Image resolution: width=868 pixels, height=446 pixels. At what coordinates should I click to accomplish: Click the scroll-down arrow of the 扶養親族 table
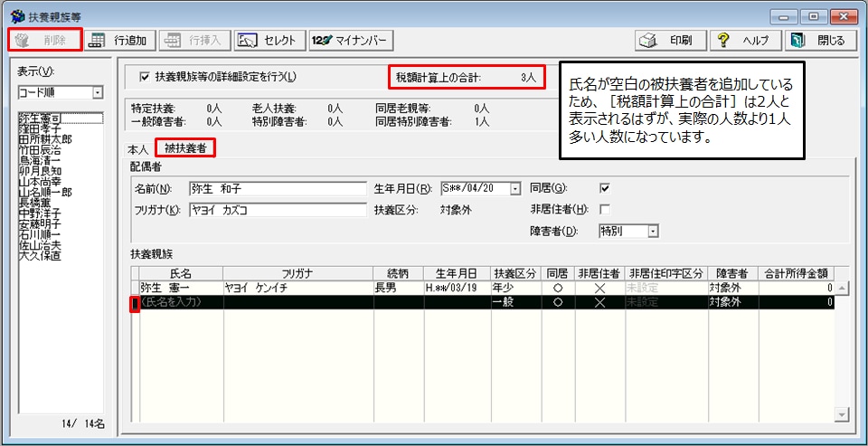pyautogui.click(x=842, y=413)
